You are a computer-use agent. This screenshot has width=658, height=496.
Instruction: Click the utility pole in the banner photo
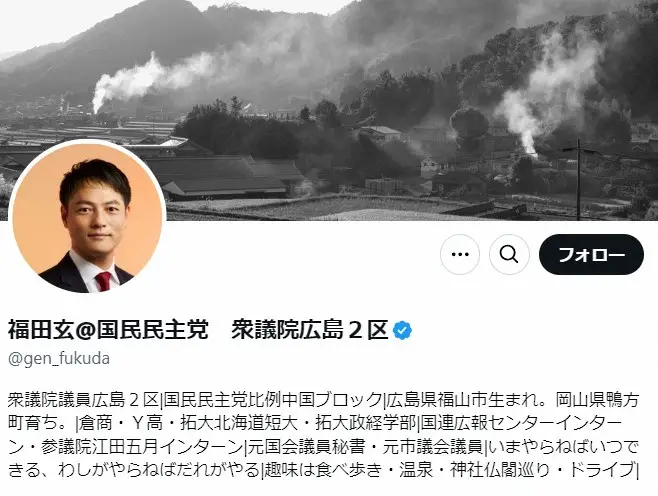578,180
